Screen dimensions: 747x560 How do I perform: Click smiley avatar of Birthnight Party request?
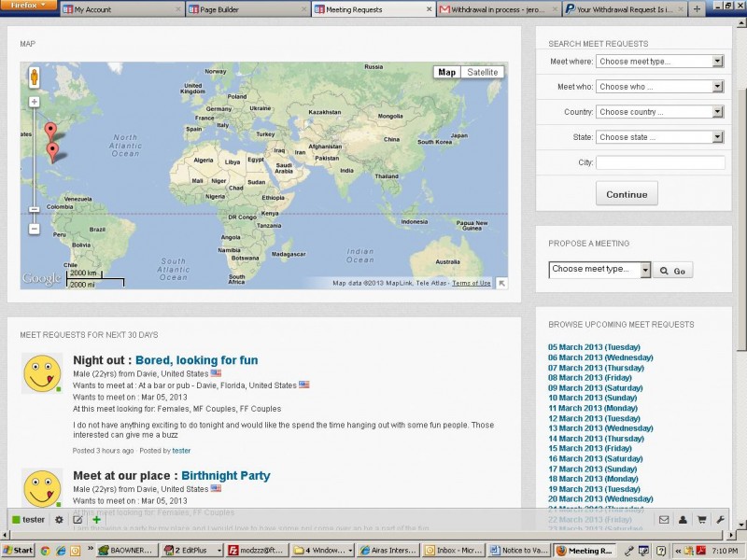click(x=42, y=488)
